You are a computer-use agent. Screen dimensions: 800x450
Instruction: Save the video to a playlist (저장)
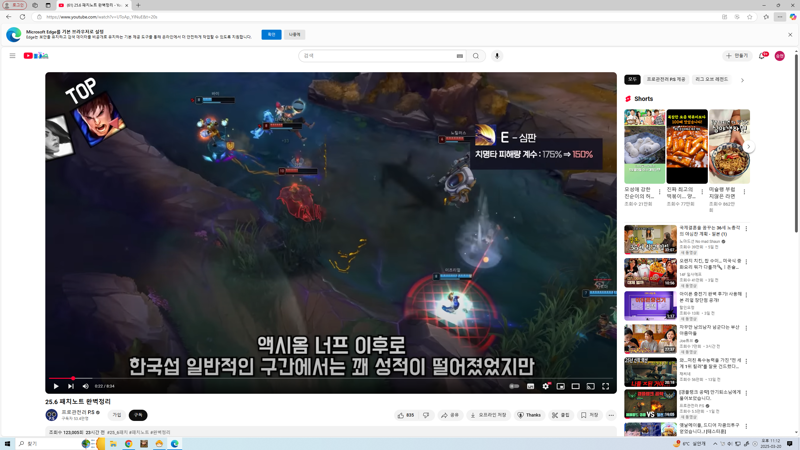(x=589, y=415)
